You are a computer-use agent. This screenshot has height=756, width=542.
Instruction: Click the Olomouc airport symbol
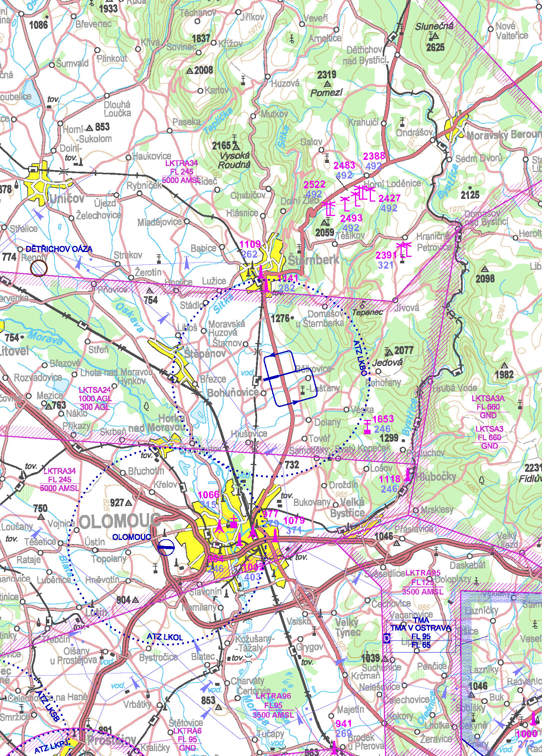coord(166,547)
